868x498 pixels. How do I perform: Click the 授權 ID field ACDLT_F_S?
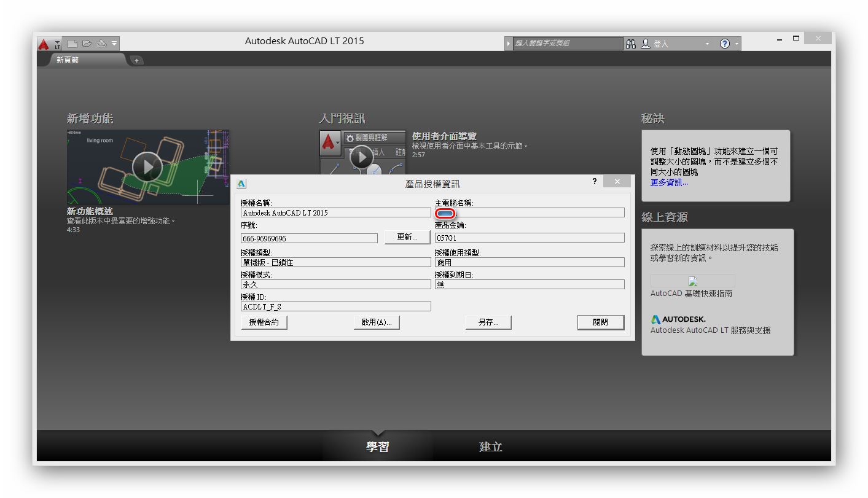pos(336,306)
